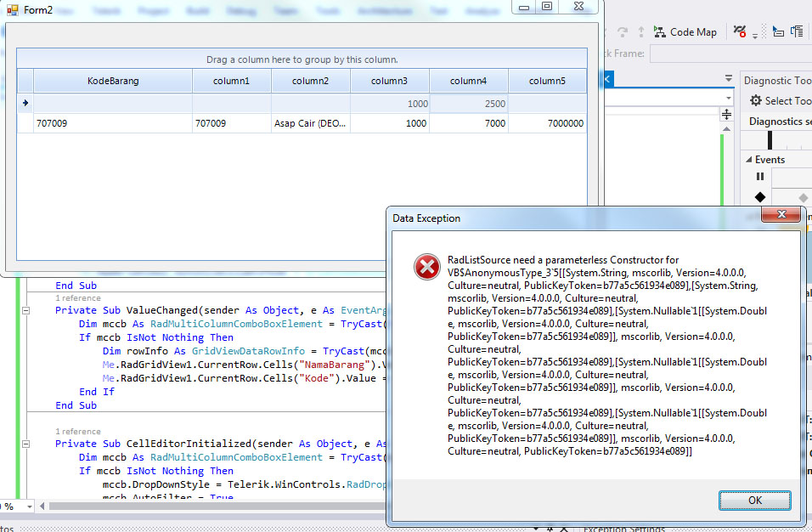812x532 pixels.
Task: Sort grid by KodeBarang column header
Action: (113, 82)
